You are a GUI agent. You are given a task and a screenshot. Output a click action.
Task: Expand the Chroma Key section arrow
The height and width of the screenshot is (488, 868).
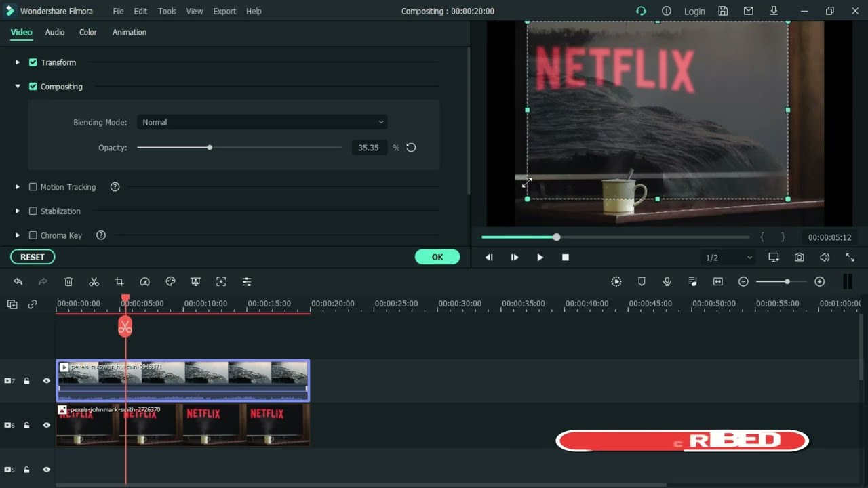[18, 235]
